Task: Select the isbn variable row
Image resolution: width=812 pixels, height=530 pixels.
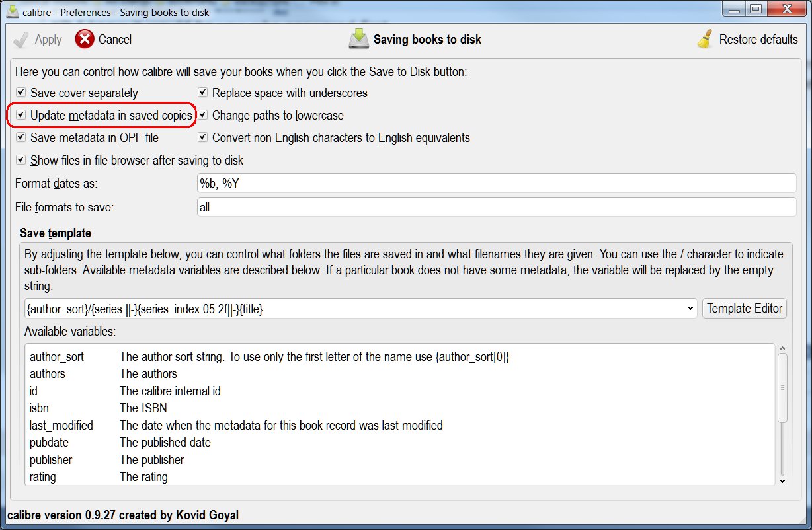Action: pyautogui.click(x=399, y=408)
